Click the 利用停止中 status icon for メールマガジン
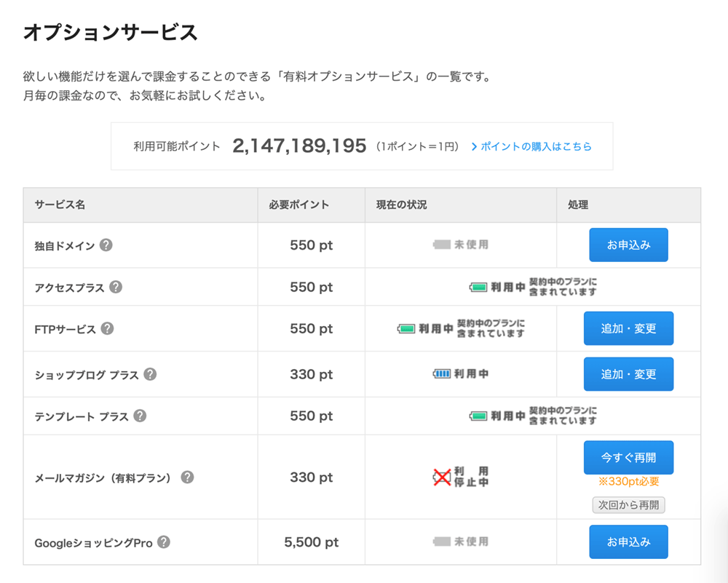The width and height of the screenshot is (728, 583). tap(442, 477)
